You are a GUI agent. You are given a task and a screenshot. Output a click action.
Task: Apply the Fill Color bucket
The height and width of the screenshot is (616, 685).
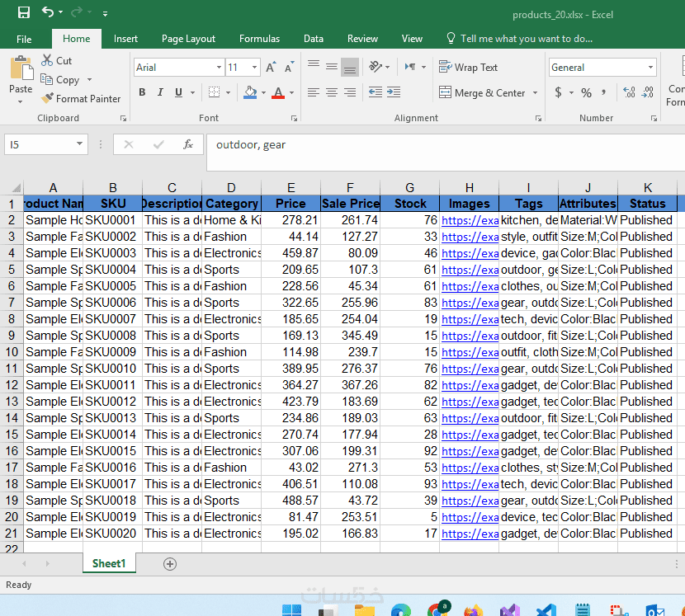click(250, 92)
